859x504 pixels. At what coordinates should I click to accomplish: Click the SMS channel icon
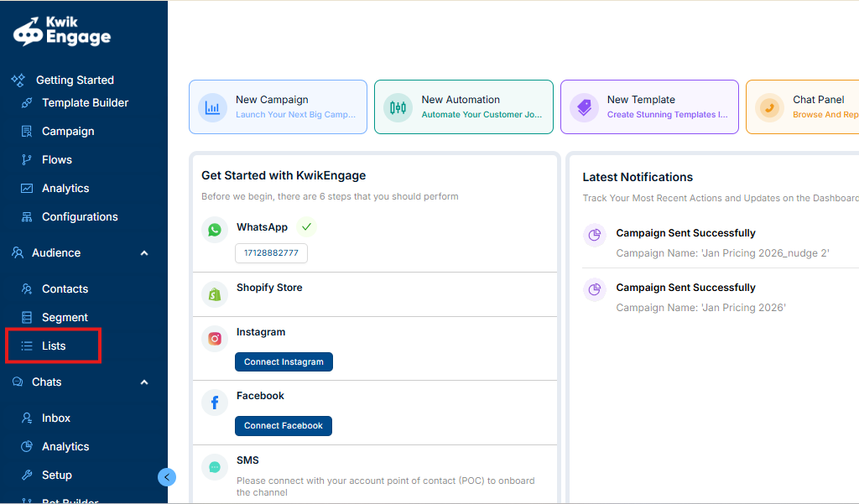tap(215, 467)
